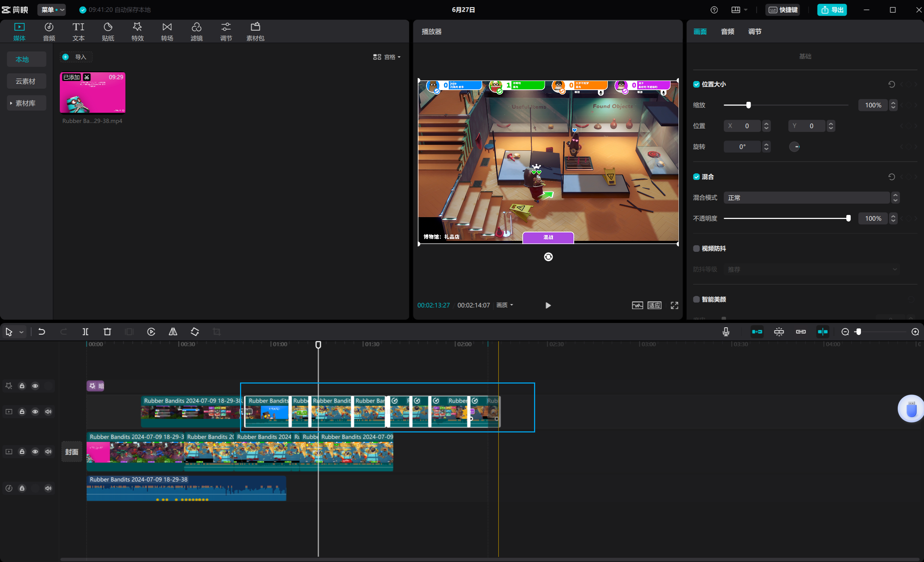Open the 宫格 view mode dropdown

tap(387, 57)
